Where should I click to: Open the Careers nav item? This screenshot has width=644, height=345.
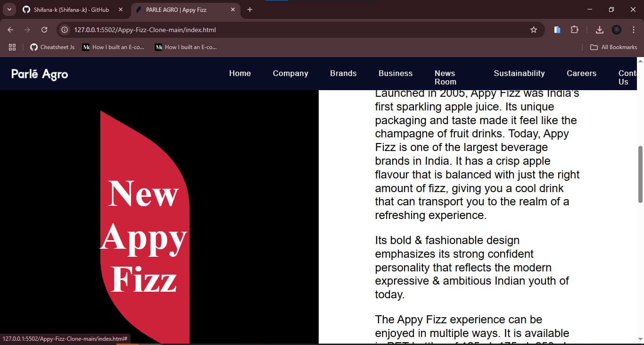tap(581, 73)
